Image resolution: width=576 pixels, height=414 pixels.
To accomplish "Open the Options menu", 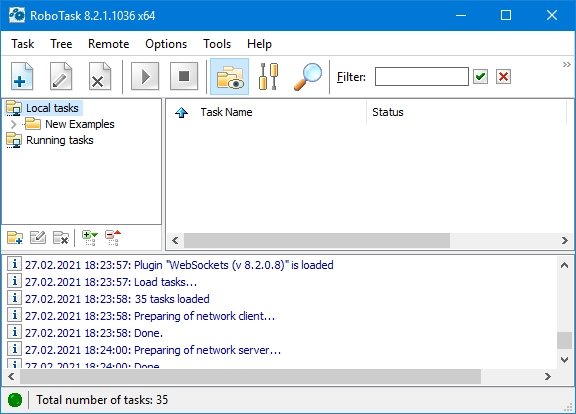I will coord(166,44).
